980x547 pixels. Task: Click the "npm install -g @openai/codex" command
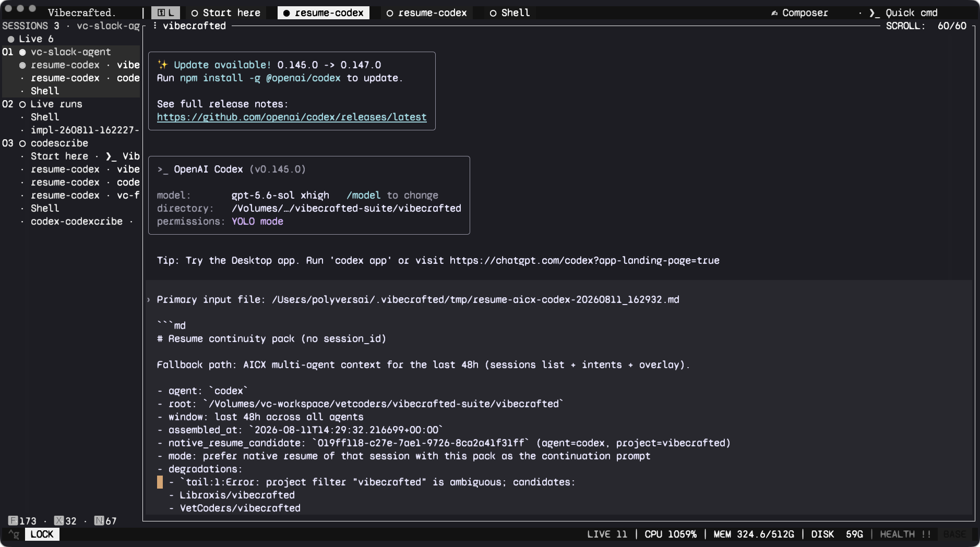260,78
